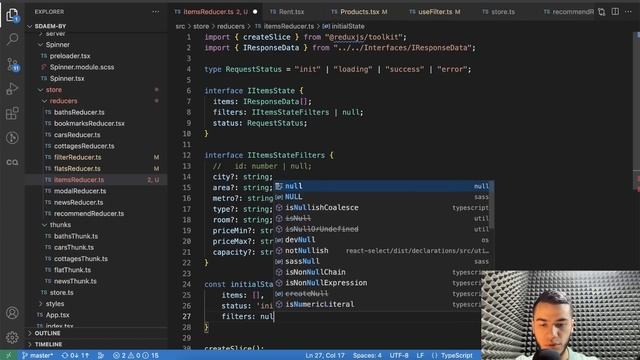
Task: Open the CQ activity bar icon
Action: (x=12, y=162)
